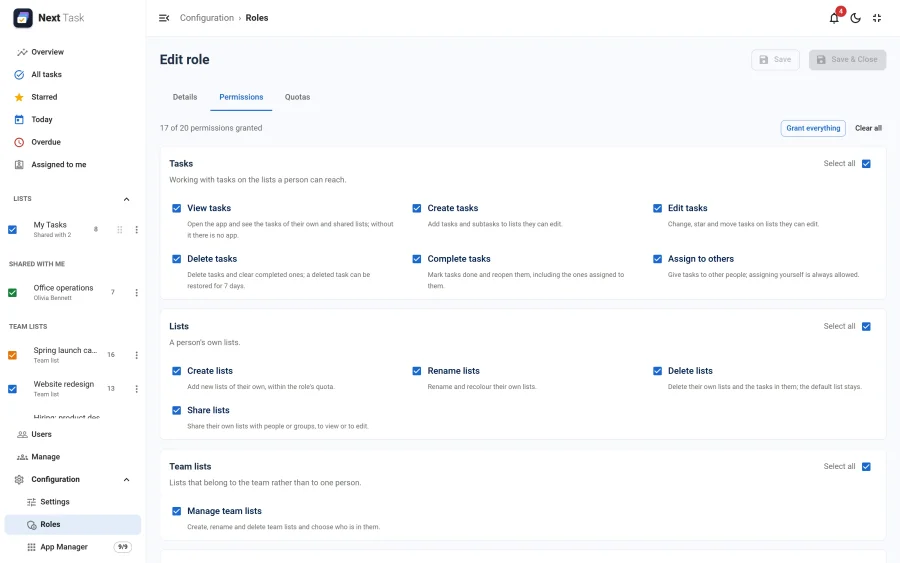Click the 'TEAM LISTS' sidebar header

(x=28, y=327)
